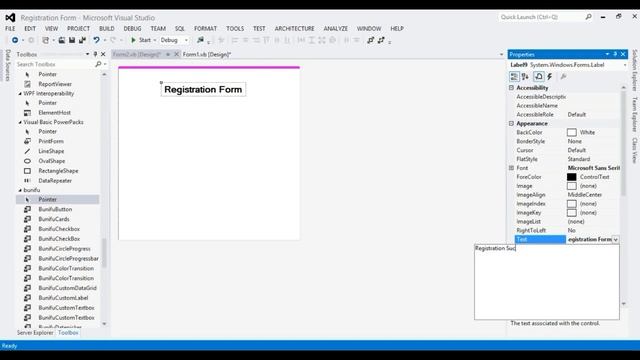Open the FILE menu
Screen dimensions: 640x360
coord(10,29)
